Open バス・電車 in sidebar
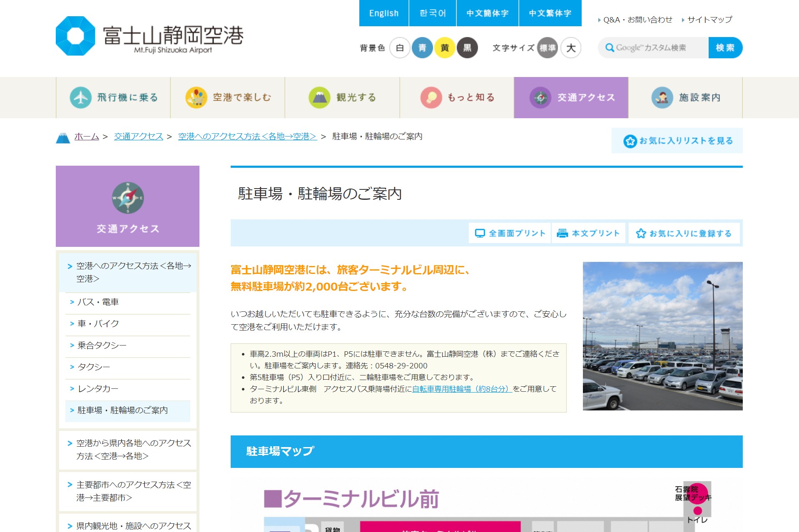Screen dimensions: 799x532 coord(128,302)
